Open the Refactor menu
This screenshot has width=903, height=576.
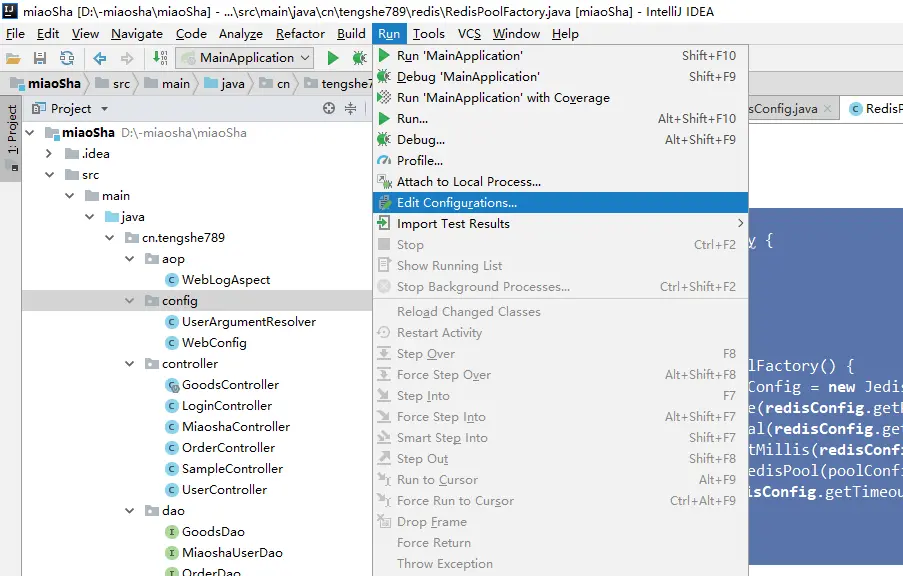[300, 34]
